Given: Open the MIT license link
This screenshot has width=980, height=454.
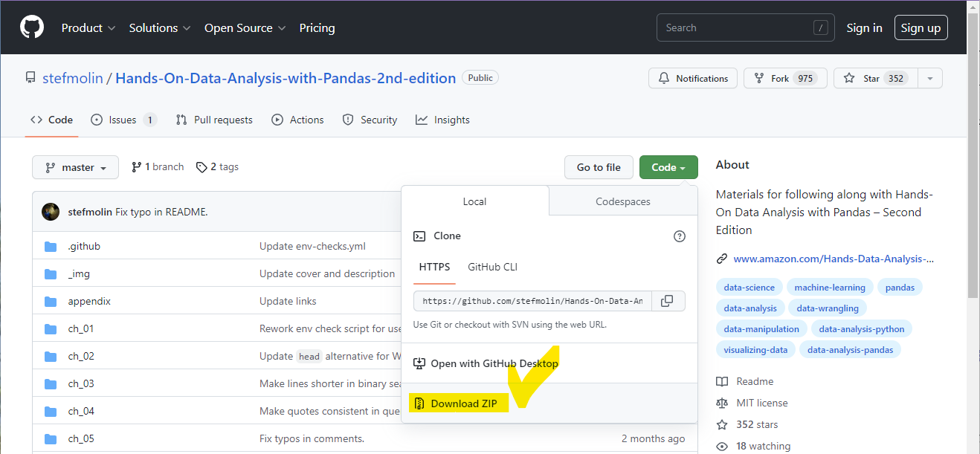Looking at the screenshot, I should 752,403.
